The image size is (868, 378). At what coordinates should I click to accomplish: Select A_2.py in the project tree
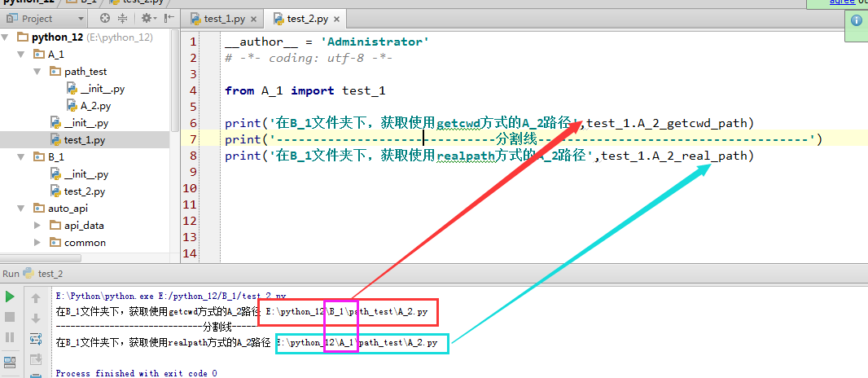tap(94, 106)
